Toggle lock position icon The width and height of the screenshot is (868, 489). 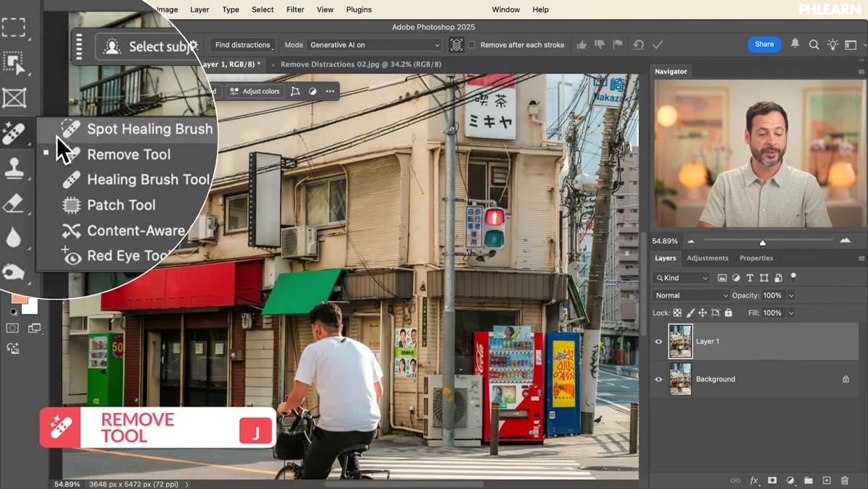click(702, 313)
